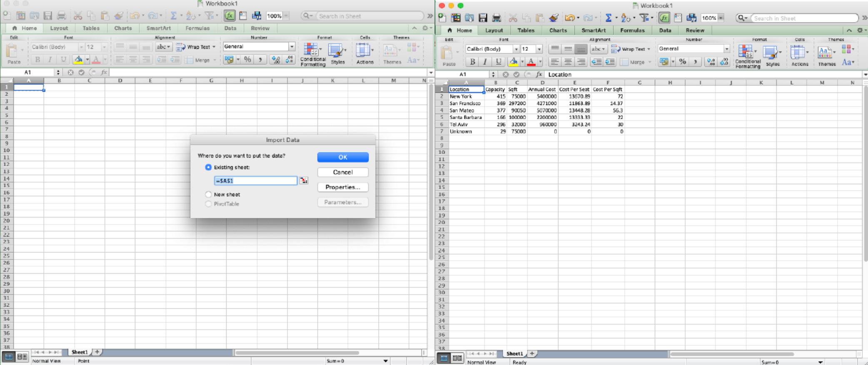Click the Toolbox icon in right window toolbar
868x365 pixels.
678,18
